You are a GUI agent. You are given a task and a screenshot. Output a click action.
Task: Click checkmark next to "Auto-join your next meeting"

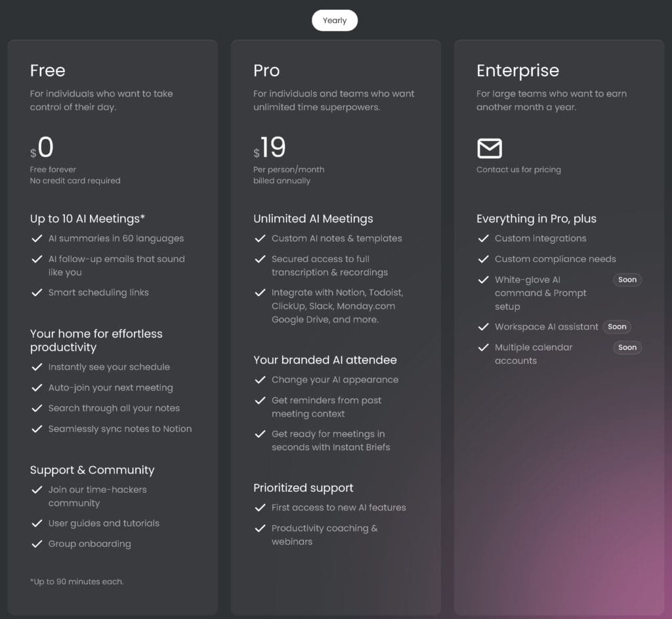[x=37, y=387]
